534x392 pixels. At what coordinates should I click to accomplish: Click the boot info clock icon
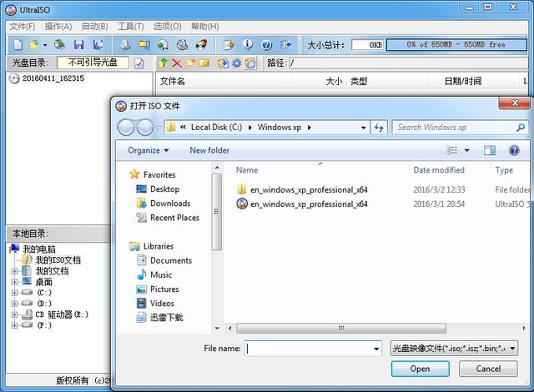point(250,63)
